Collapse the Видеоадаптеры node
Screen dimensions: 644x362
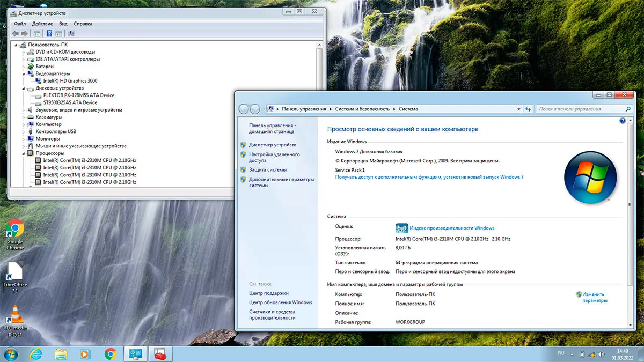click(x=24, y=73)
